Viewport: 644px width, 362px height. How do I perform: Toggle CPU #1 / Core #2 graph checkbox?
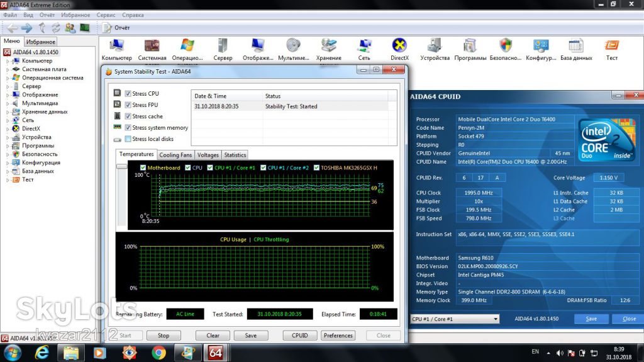coord(264,167)
